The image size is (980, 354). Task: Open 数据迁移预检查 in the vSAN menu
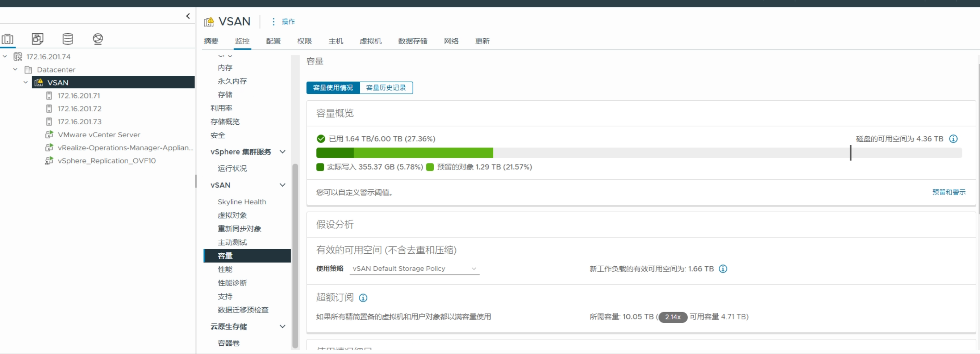coord(243,309)
